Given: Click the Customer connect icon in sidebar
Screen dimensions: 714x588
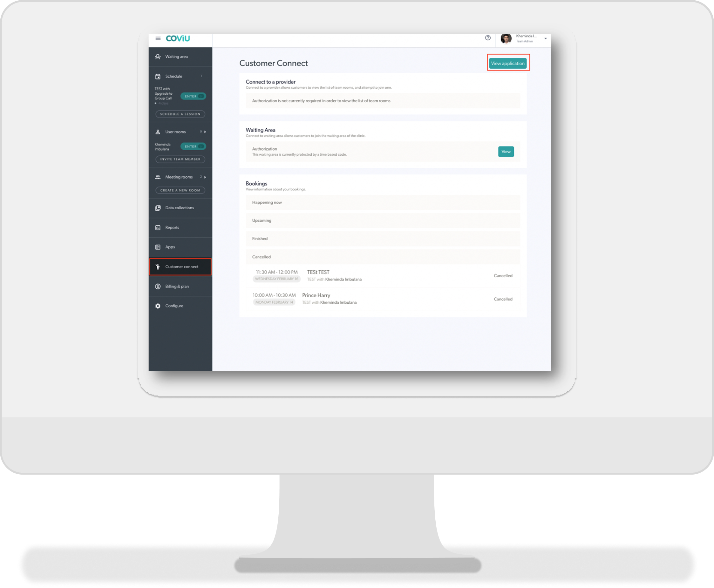Looking at the screenshot, I should (x=158, y=266).
